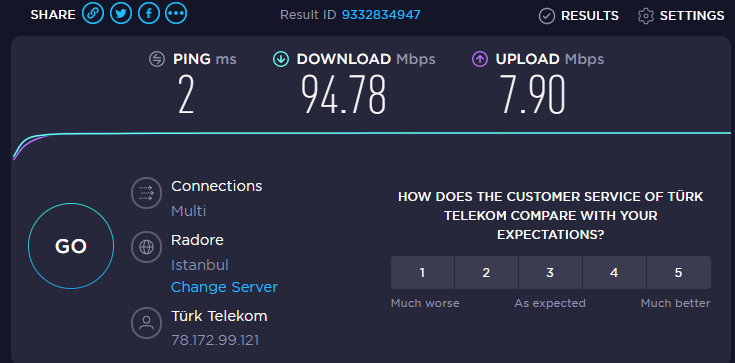Share result on Twitter
The height and width of the screenshot is (363, 735).
coord(121,14)
